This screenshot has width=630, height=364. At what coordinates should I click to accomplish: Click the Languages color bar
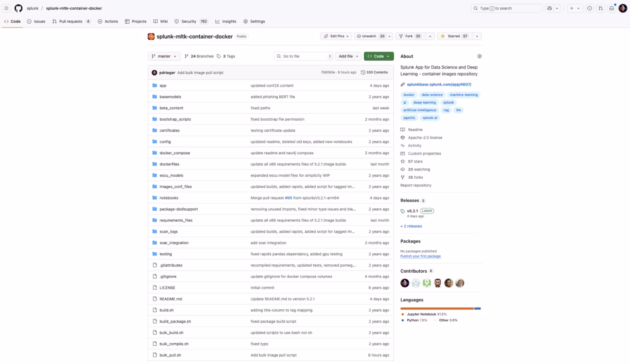pyautogui.click(x=440, y=308)
